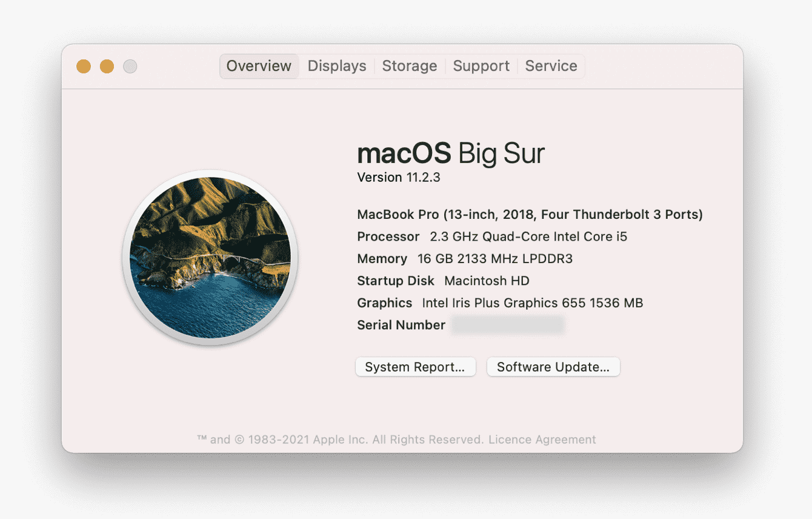812x519 pixels.
Task: Click the greyed-out zoom window button
Action: pyautogui.click(x=130, y=66)
